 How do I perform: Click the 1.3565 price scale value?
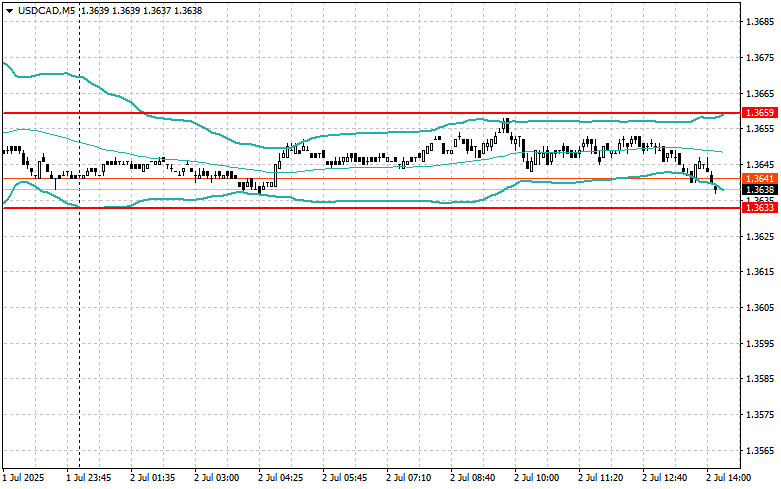(x=760, y=450)
